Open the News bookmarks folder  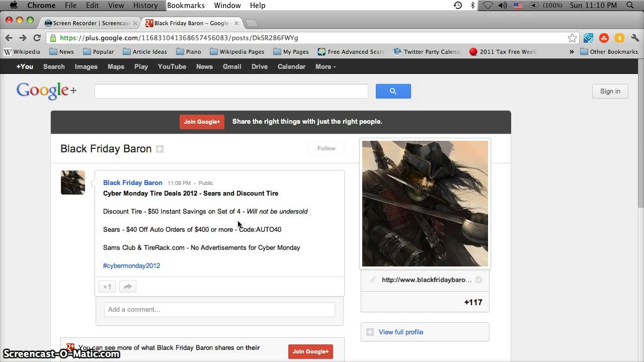(61, 52)
